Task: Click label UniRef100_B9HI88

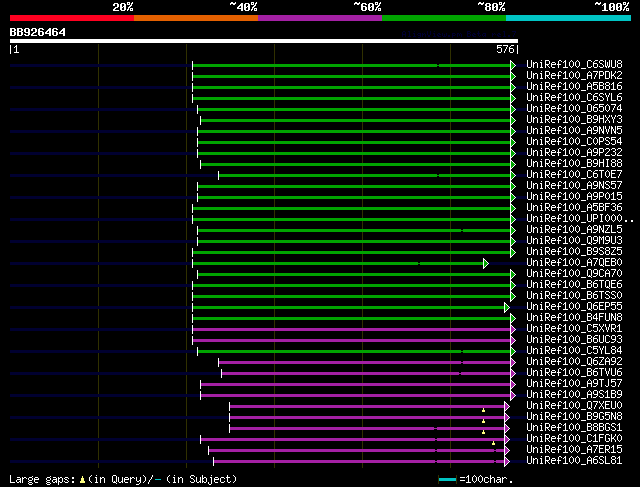Action: point(574,163)
